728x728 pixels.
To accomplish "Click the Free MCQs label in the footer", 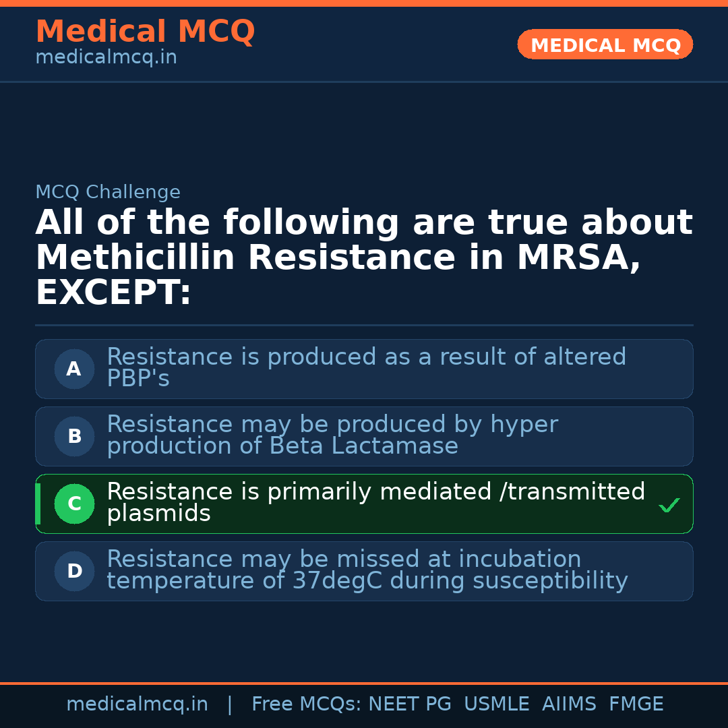I will coord(306,704).
